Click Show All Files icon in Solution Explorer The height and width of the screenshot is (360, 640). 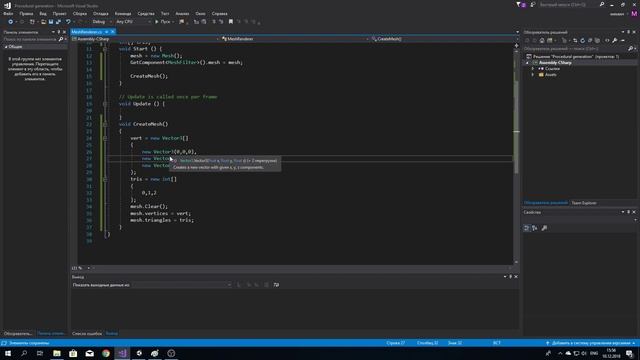coord(598,40)
